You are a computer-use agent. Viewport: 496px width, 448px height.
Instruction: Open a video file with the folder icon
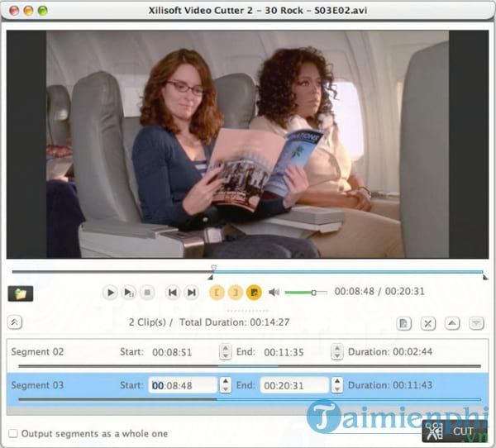pyautogui.click(x=21, y=293)
